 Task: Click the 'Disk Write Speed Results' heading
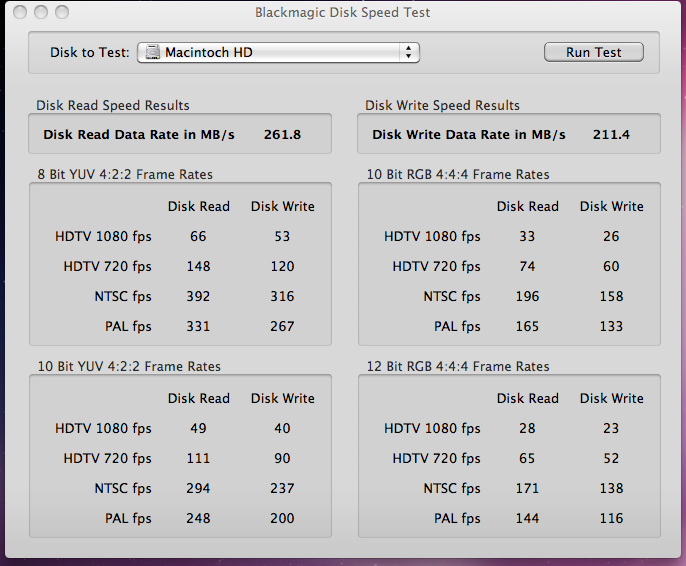pos(442,105)
